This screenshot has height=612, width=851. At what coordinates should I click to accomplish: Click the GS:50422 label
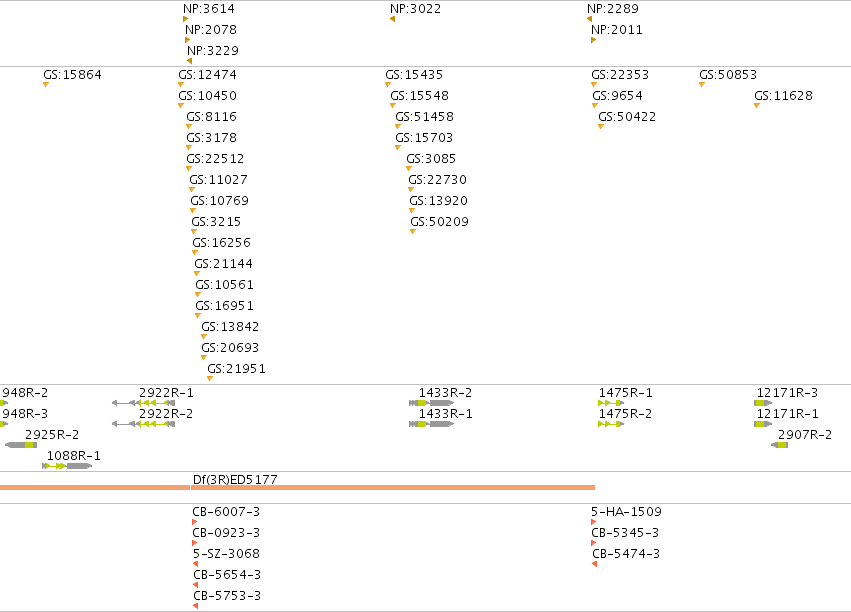tap(627, 117)
